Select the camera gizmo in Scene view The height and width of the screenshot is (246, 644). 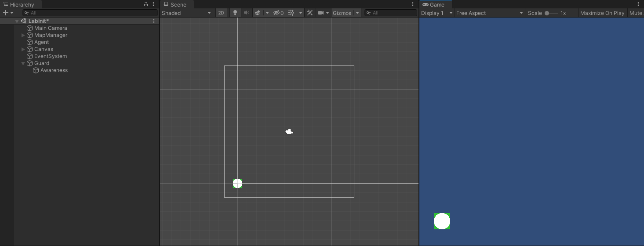(289, 131)
